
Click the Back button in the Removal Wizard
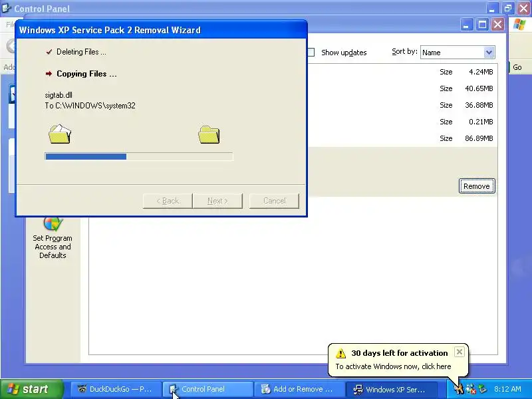(x=168, y=201)
